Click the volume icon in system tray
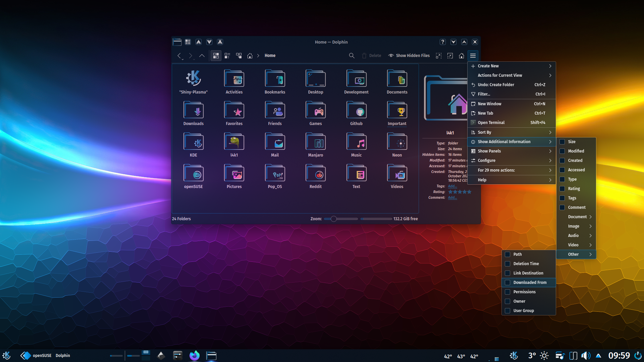Screen dimensions: 644x362 point(586,356)
